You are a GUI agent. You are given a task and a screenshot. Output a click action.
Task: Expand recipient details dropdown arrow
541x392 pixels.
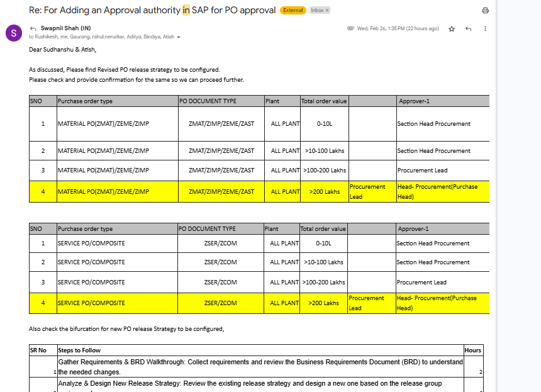tap(179, 37)
